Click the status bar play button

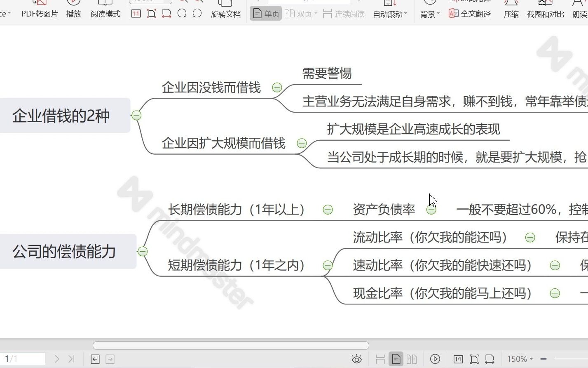435,359
